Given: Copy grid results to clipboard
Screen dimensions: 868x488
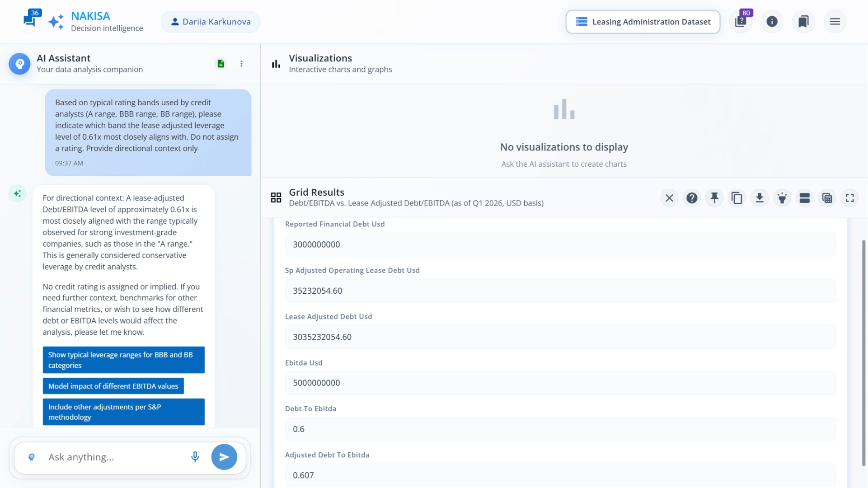Looking at the screenshot, I should pos(737,198).
